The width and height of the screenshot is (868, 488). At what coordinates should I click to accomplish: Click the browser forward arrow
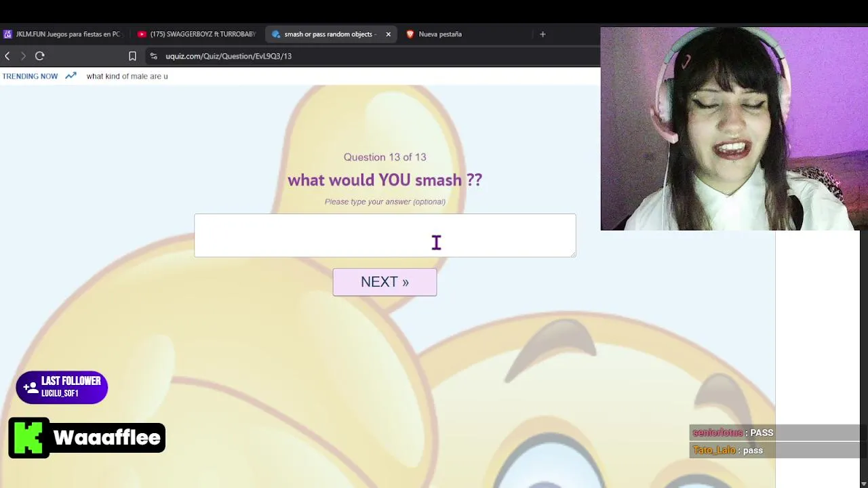pos(23,56)
